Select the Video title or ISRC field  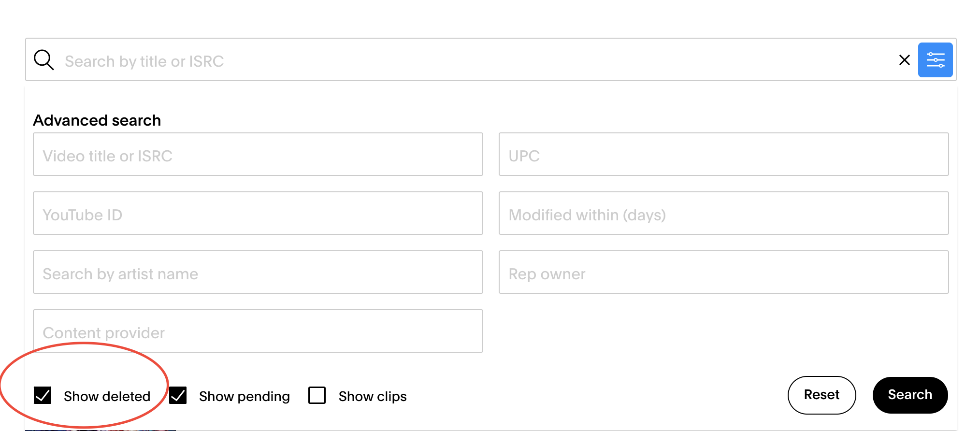click(258, 154)
